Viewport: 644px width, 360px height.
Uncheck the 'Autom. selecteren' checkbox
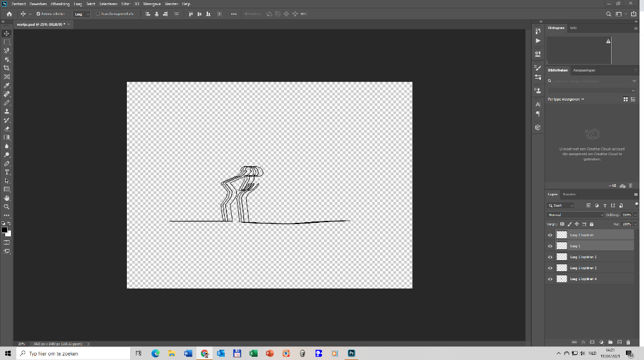[x=38, y=14]
